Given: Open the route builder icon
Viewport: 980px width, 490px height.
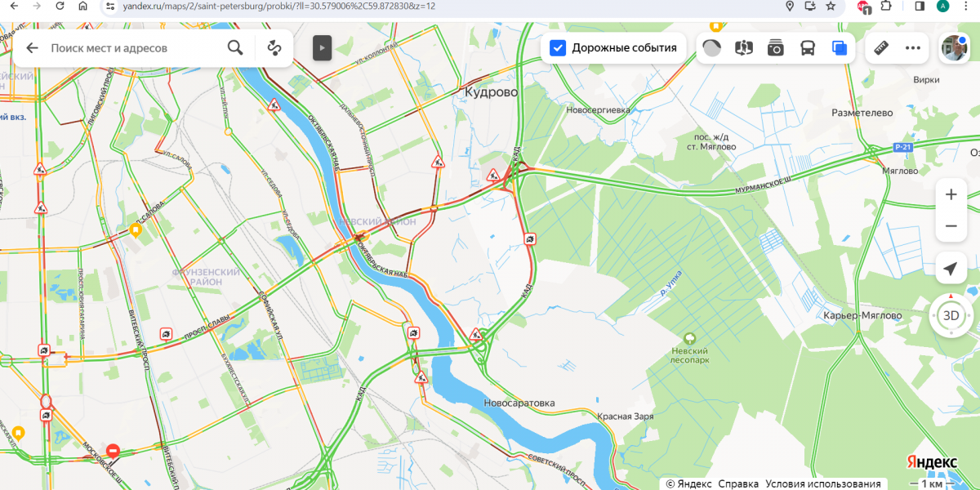Looking at the screenshot, I should click(274, 47).
